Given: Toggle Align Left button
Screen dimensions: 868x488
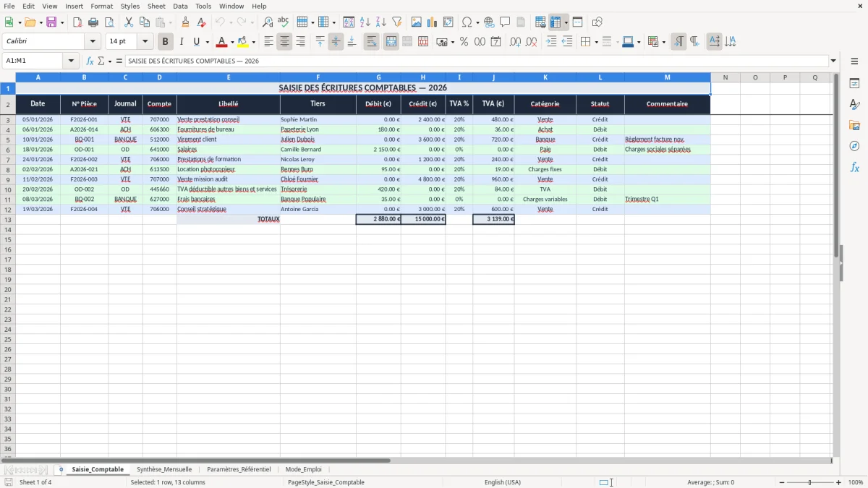Looking at the screenshot, I should [268, 42].
